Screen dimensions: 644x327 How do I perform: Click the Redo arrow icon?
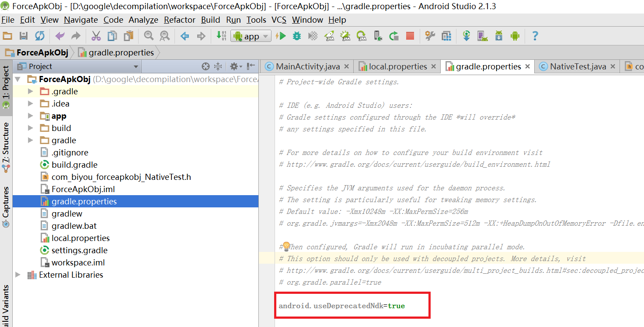point(76,36)
